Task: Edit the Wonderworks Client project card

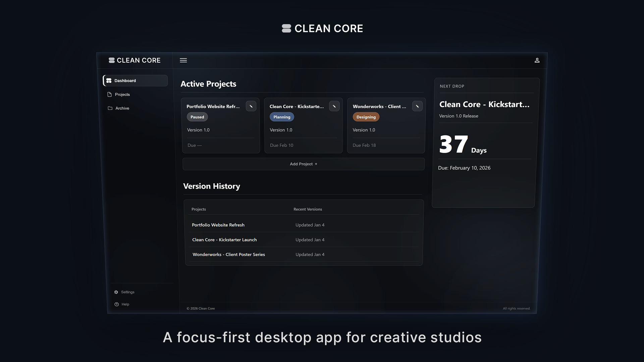Action: coord(417,106)
